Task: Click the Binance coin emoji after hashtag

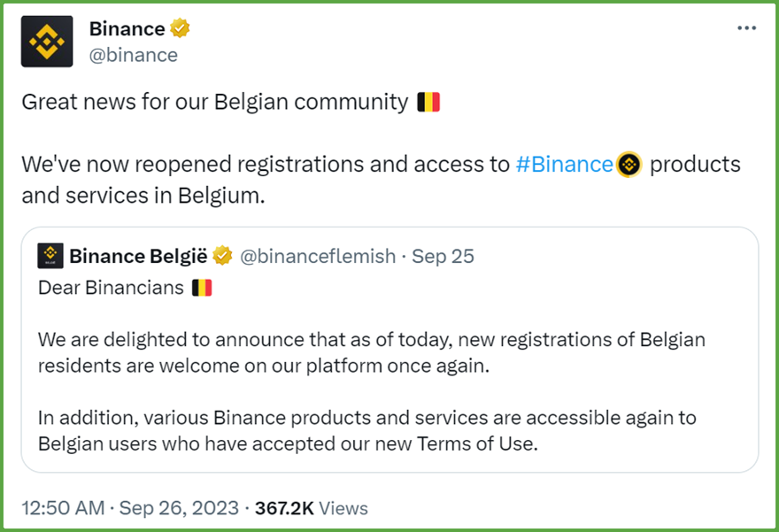Action: coord(629,165)
